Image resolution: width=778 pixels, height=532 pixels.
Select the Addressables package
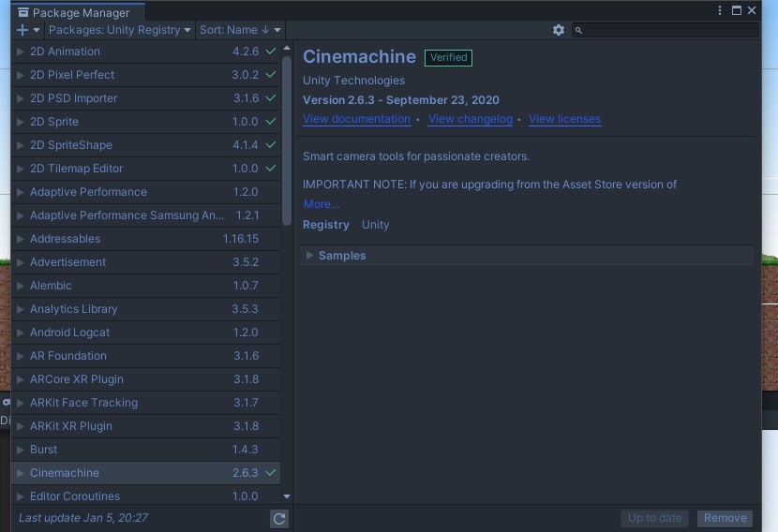pyautogui.click(x=146, y=239)
